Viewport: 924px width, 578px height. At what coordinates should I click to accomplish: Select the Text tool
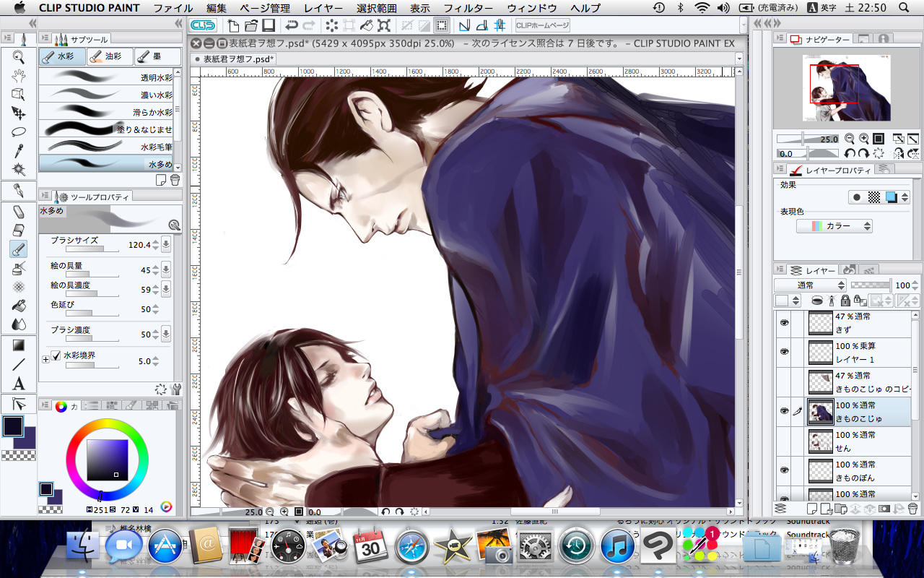(19, 384)
